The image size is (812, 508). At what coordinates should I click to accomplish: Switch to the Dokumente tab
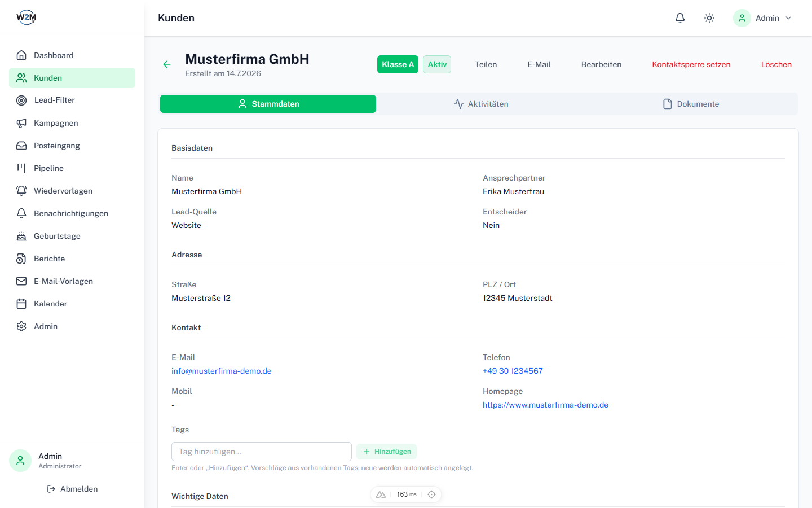[691, 104]
